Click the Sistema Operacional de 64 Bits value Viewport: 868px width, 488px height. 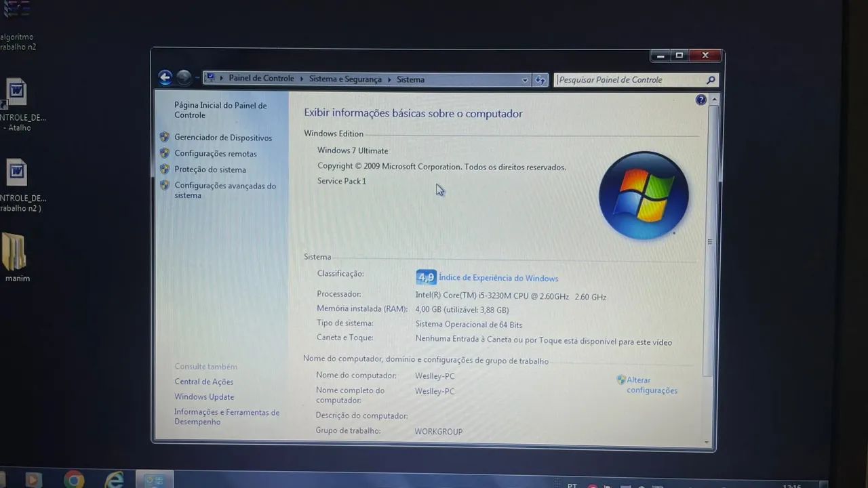469,325
